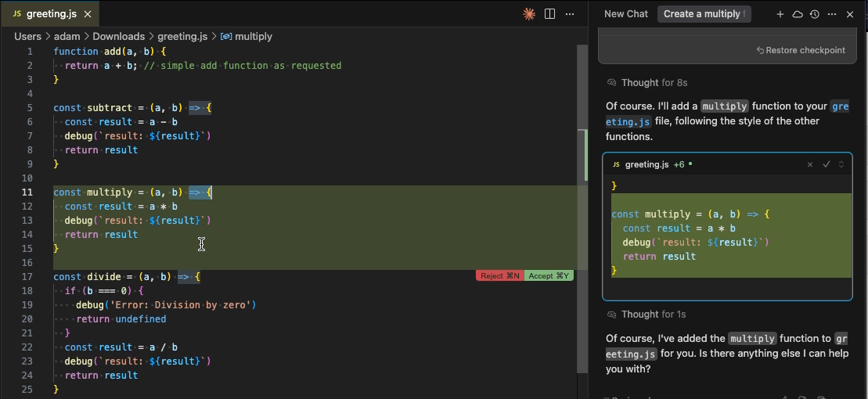
Task: Click the cloud icon in chat header
Action: pos(798,14)
